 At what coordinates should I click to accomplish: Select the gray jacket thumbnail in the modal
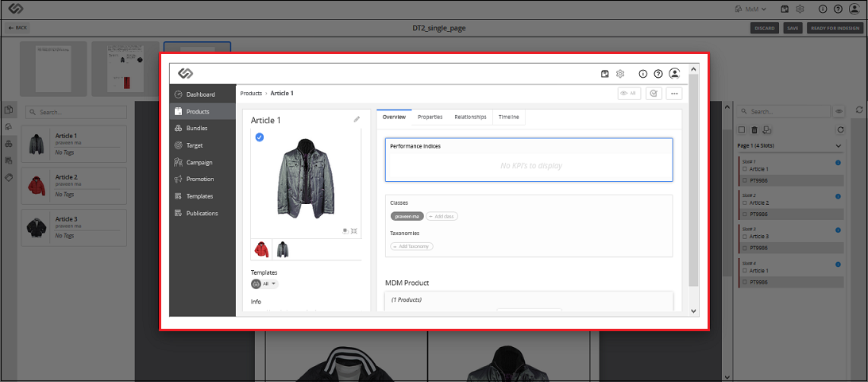click(283, 249)
